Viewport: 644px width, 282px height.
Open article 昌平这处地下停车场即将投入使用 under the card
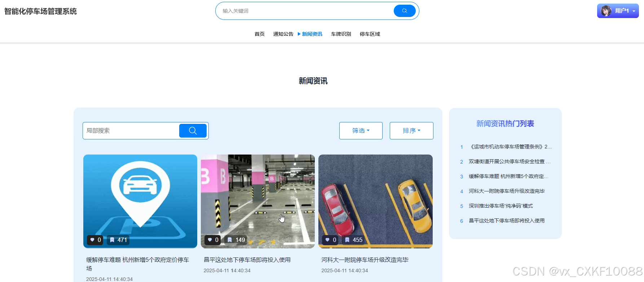coord(247,260)
